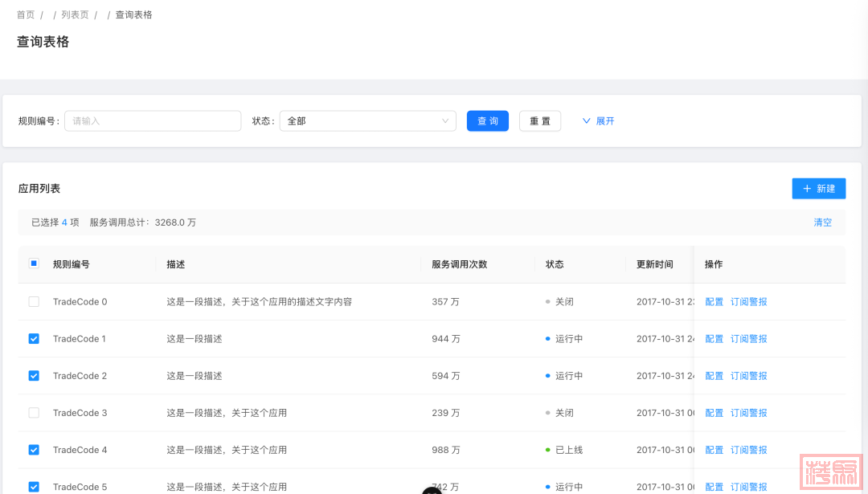Click 订阅警报 for TradeCode 3
The width and height of the screenshot is (868, 494).
point(748,413)
